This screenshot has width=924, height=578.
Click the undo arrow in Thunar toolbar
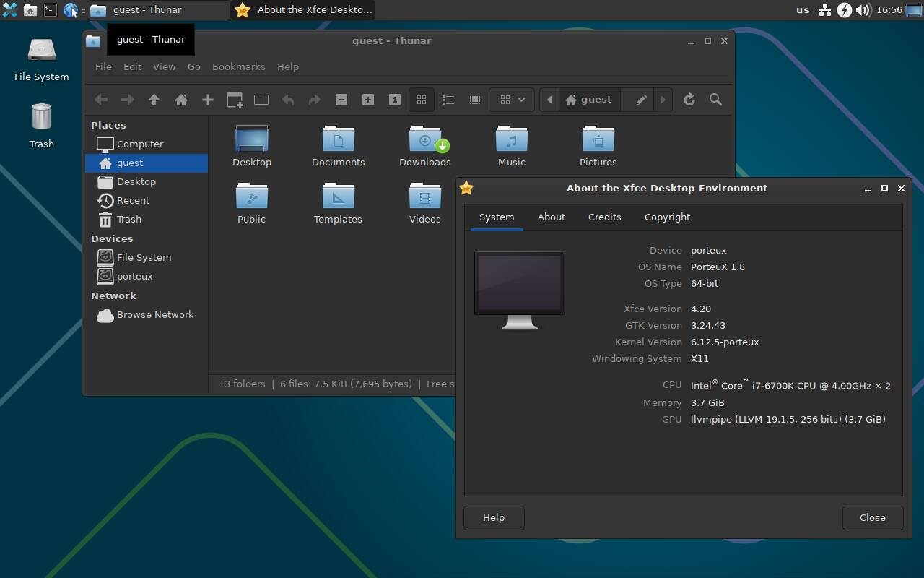coord(288,100)
